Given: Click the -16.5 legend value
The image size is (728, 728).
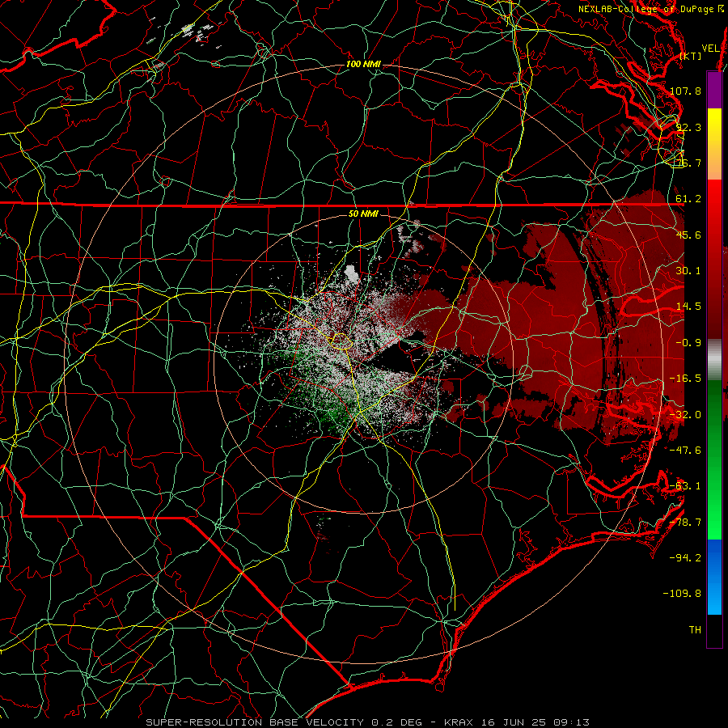Looking at the screenshot, I should 685,379.
